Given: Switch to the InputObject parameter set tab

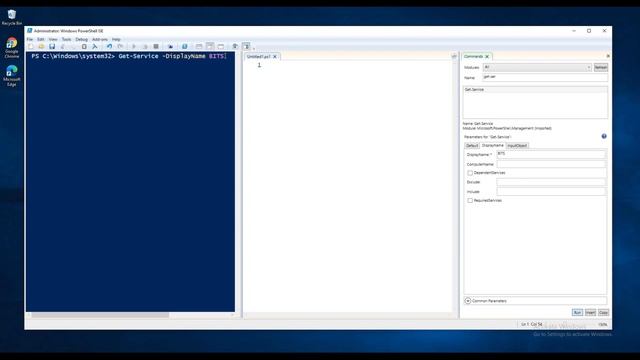Looking at the screenshot, I should pos(517,146).
